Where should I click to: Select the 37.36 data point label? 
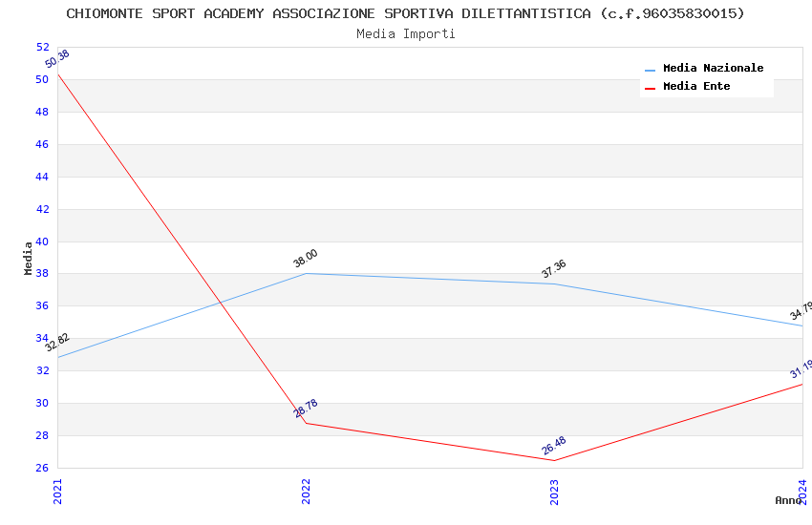pos(554,269)
